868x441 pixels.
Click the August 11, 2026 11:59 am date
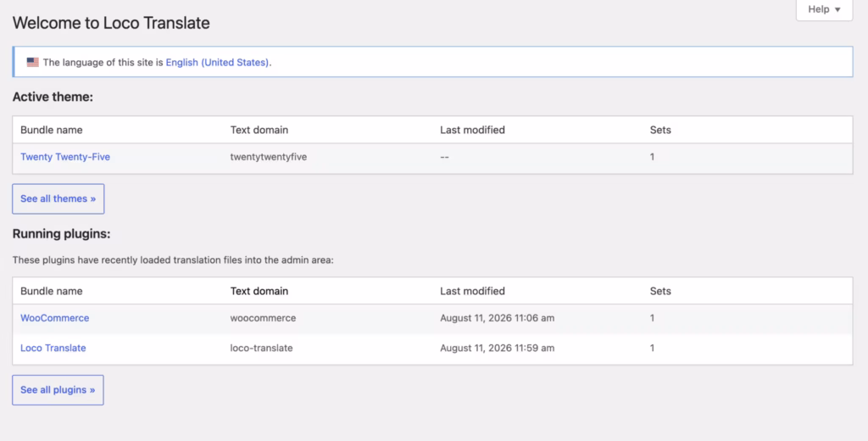(x=497, y=348)
